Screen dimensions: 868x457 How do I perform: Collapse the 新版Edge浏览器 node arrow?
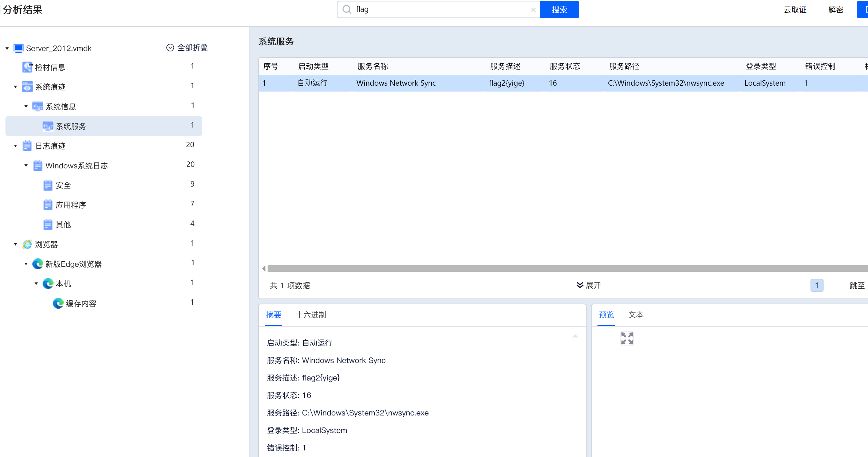click(26, 264)
